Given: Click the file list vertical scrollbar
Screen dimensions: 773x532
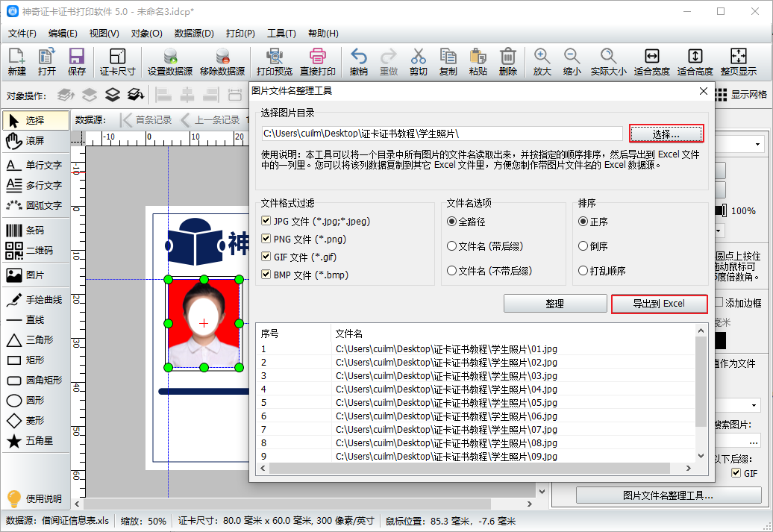Looking at the screenshot, I should [x=701, y=382].
